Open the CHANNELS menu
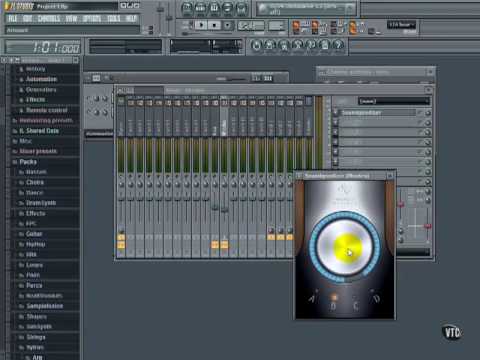480x360 pixels. [49, 19]
